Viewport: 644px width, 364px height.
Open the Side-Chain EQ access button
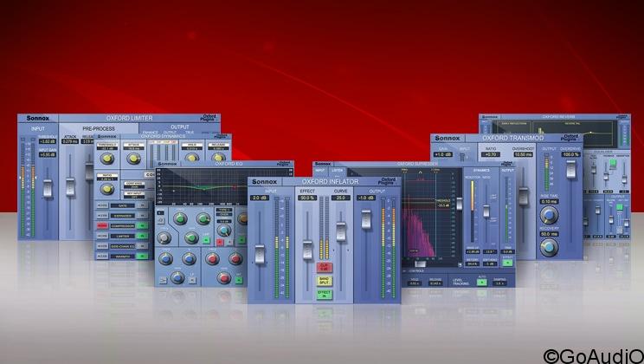(102, 246)
